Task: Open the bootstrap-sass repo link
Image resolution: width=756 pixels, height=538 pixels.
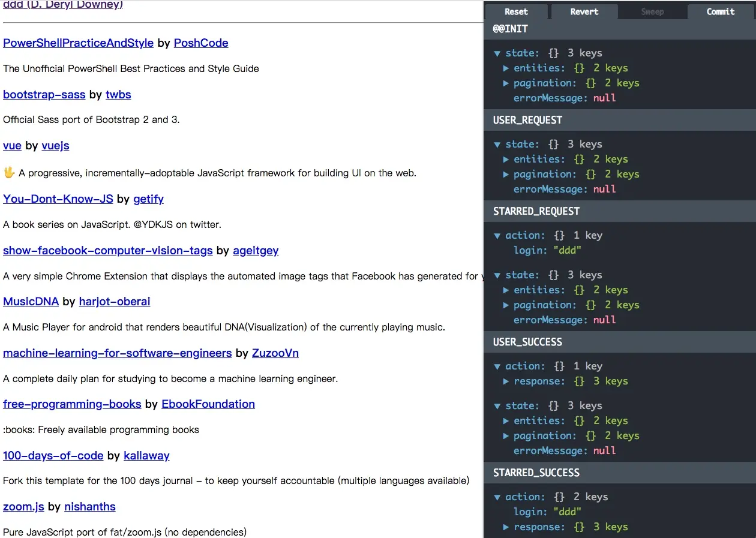Action: point(44,95)
